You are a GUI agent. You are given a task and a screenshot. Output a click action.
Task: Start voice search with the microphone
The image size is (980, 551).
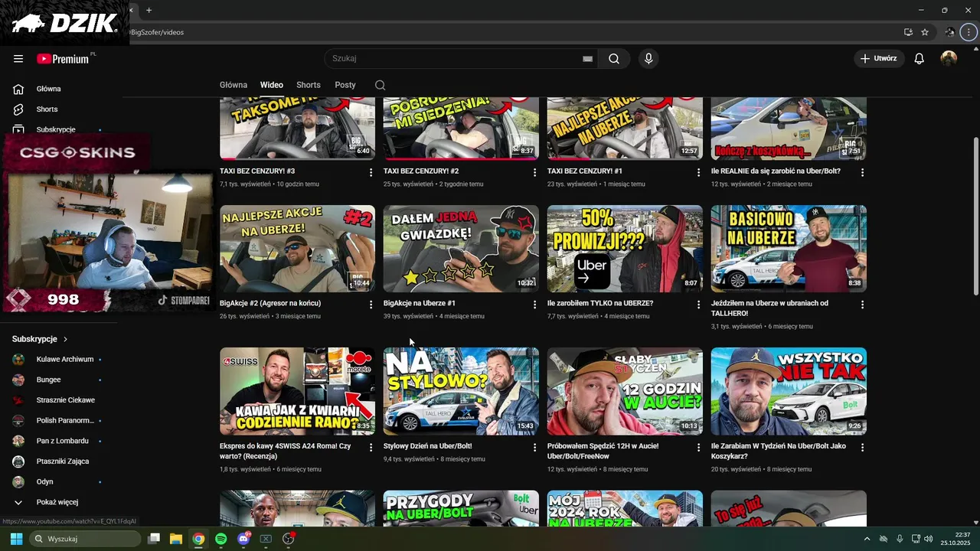[648, 59]
